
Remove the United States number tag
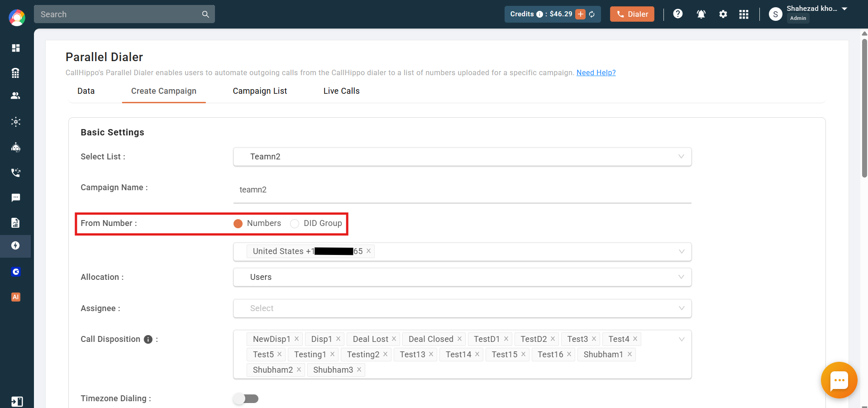pyautogui.click(x=368, y=251)
